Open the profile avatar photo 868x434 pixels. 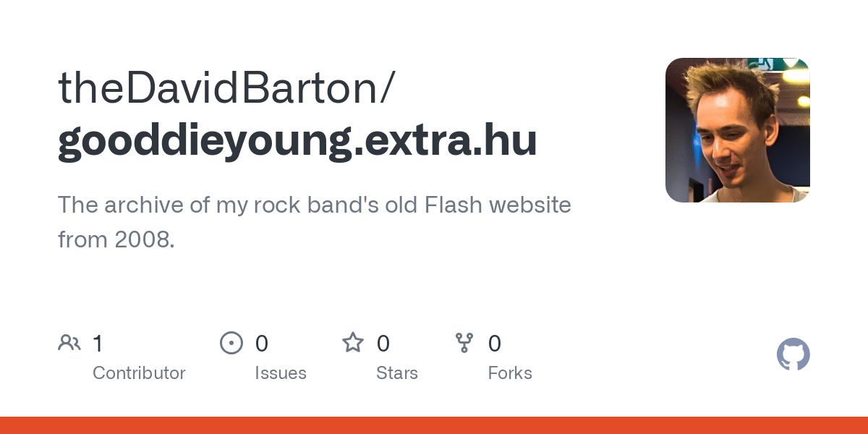point(737,130)
